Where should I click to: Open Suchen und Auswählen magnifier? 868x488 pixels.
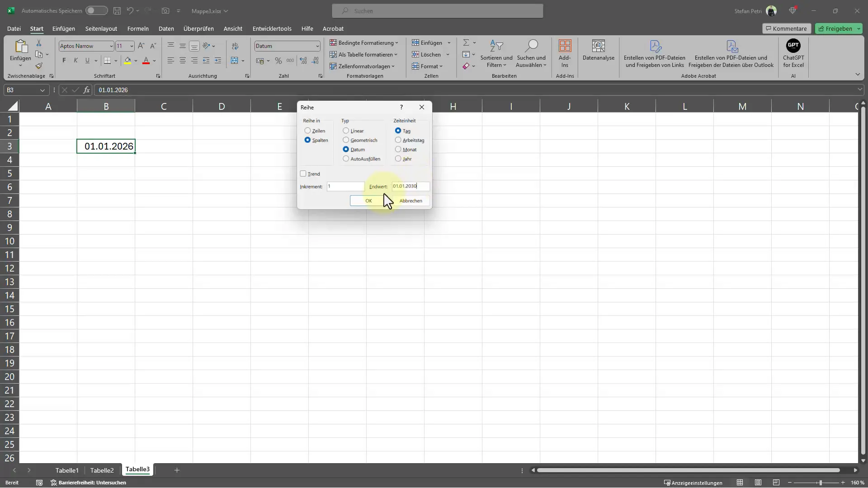[x=531, y=53]
